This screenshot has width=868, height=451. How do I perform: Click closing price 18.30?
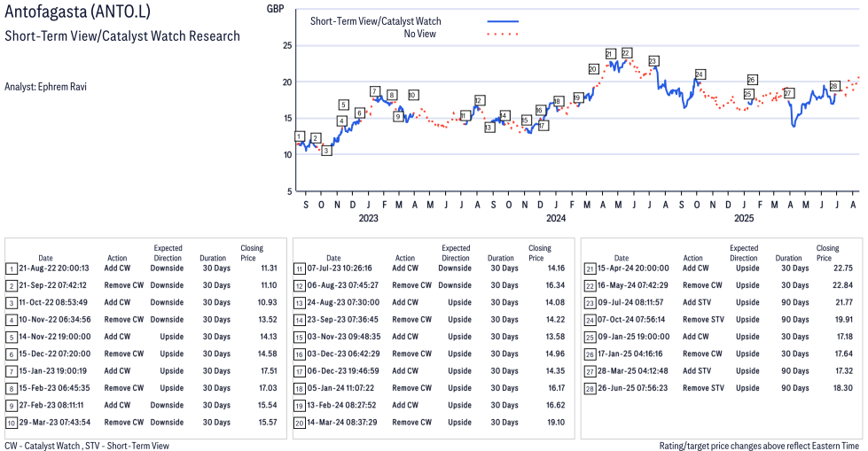pyautogui.click(x=843, y=388)
